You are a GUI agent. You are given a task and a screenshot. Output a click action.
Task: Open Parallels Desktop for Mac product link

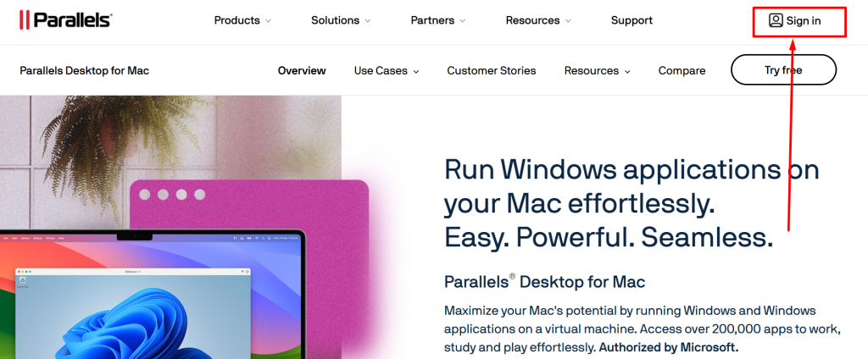[x=84, y=71]
